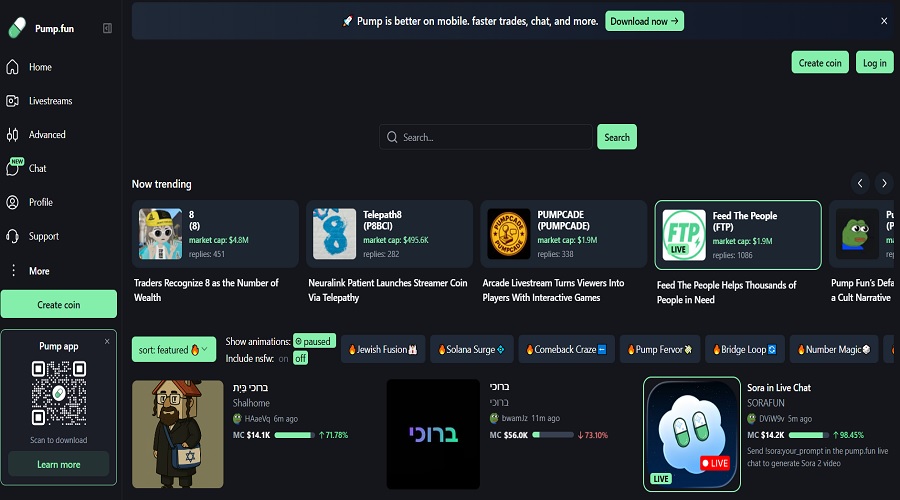Open the sort: featured dropdown

[x=174, y=350]
